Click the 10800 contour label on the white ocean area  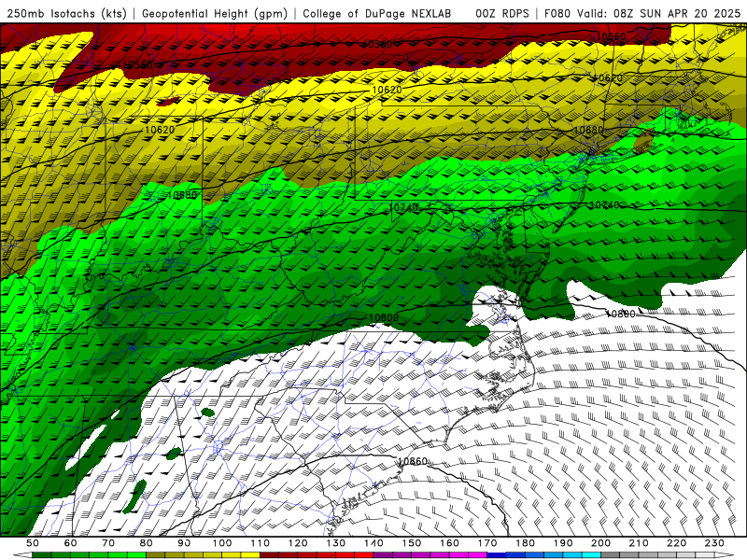click(x=620, y=314)
